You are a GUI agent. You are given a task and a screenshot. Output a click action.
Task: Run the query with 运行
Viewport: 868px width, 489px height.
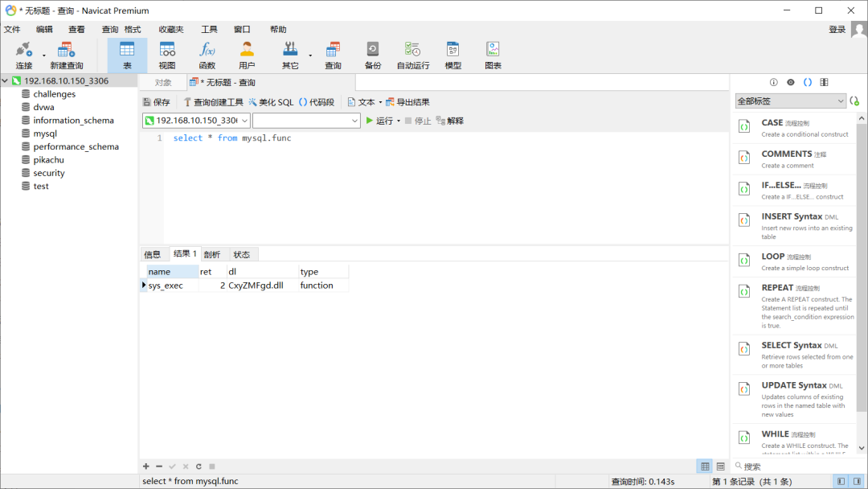tap(379, 120)
